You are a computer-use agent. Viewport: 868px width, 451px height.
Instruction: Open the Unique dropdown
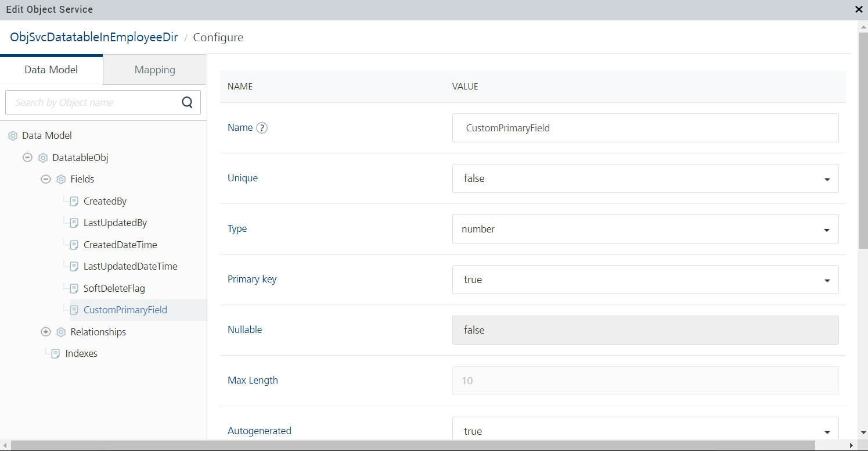click(x=645, y=178)
